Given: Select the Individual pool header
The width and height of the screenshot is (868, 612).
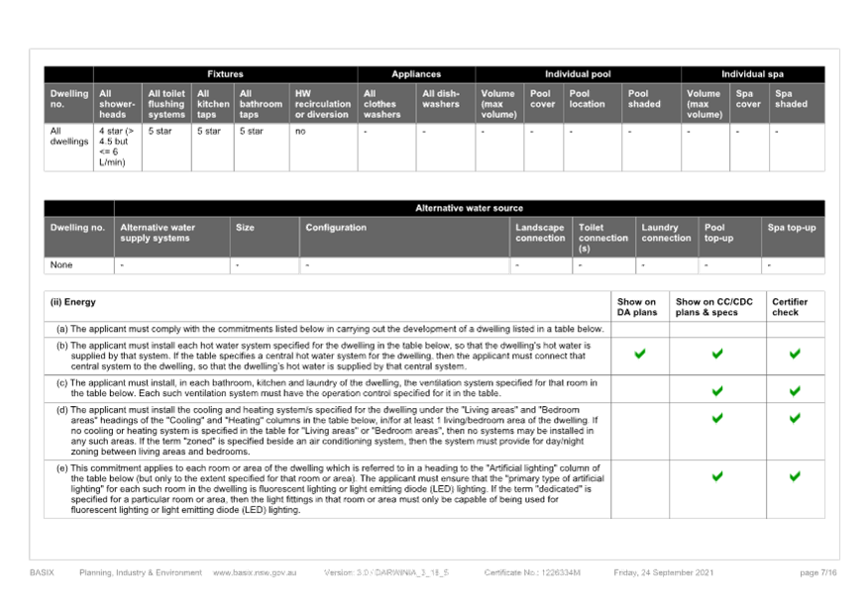Looking at the screenshot, I should point(578,74).
